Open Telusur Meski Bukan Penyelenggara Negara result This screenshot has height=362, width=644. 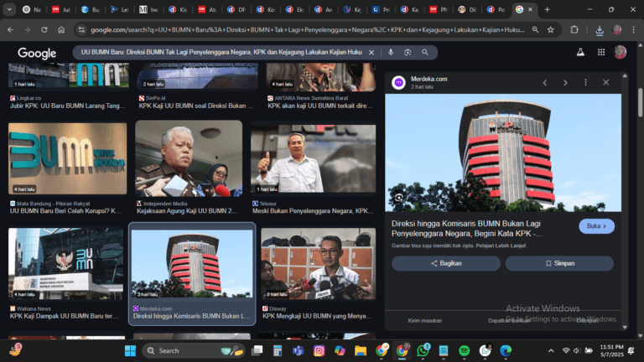click(313, 211)
